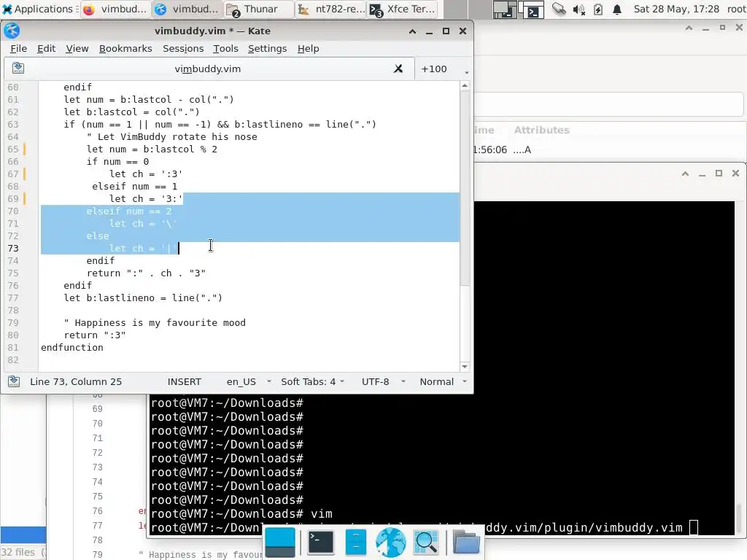The image size is (747, 560).
Task: Click the notifications bell icon
Action: pyautogui.click(x=617, y=9)
